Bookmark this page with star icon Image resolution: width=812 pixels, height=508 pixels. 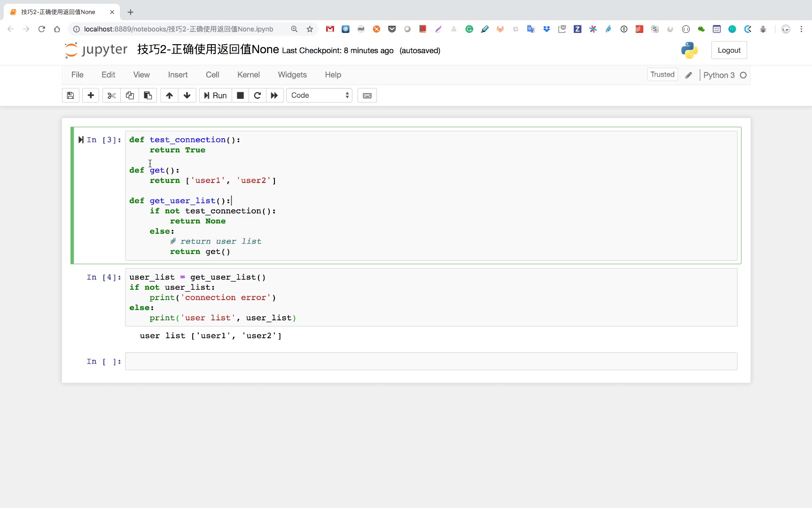pyautogui.click(x=310, y=29)
